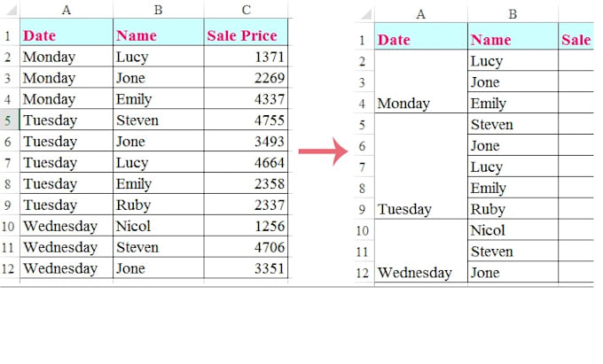
Task: Click "Steven" in row 5 of left table
Action: pos(158,120)
